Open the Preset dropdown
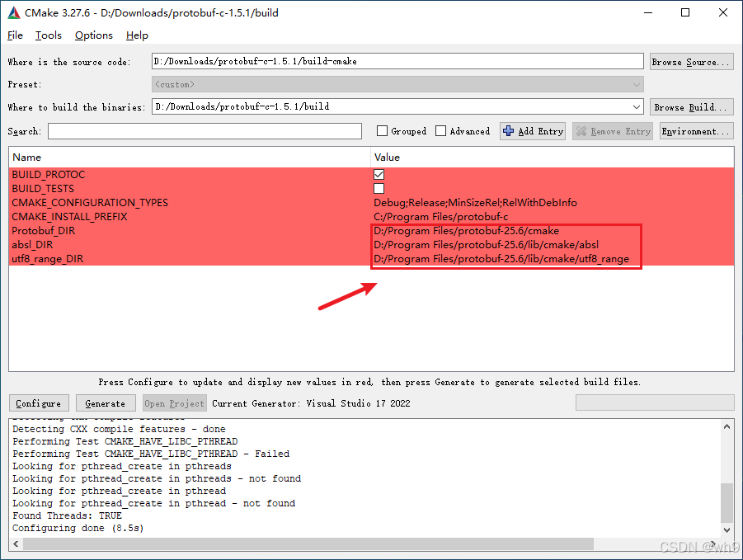This screenshot has width=743, height=560. click(636, 84)
